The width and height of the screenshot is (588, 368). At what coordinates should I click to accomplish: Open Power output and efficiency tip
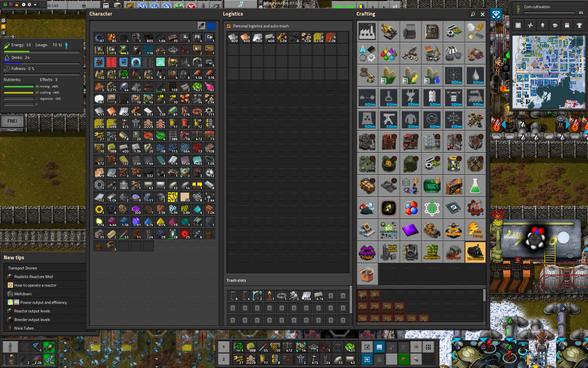point(45,303)
